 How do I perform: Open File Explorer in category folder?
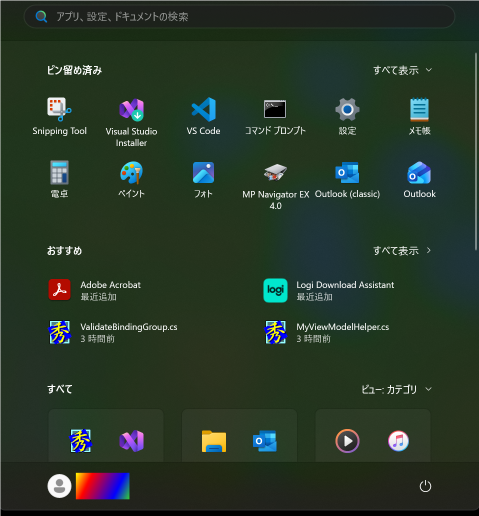tap(214, 441)
